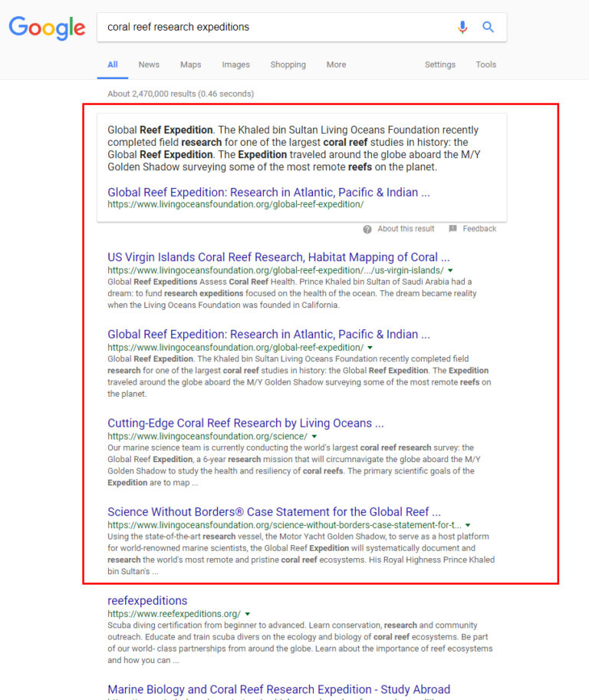Image resolution: width=589 pixels, height=700 pixels.
Task: Click the Feedback flag icon
Action: [452, 229]
